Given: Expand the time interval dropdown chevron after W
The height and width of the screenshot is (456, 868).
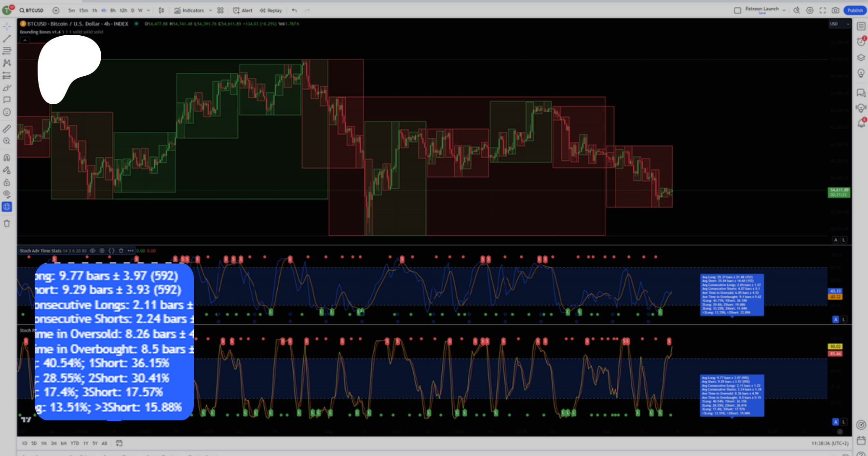Looking at the screenshot, I should (148, 10).
